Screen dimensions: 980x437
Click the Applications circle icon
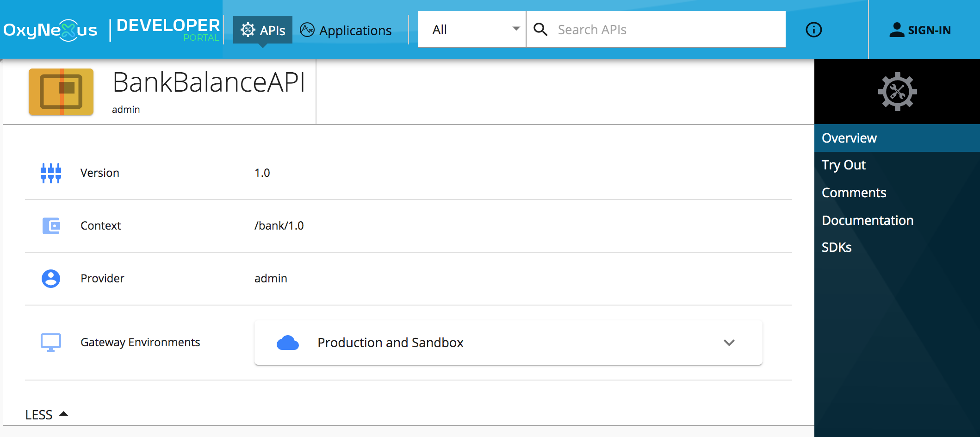(307, 30)
